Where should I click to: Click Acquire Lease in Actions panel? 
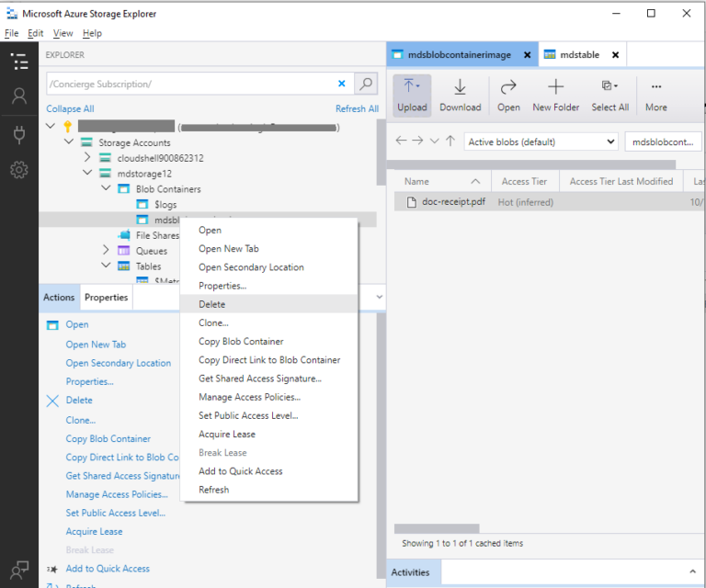[94, 532]
